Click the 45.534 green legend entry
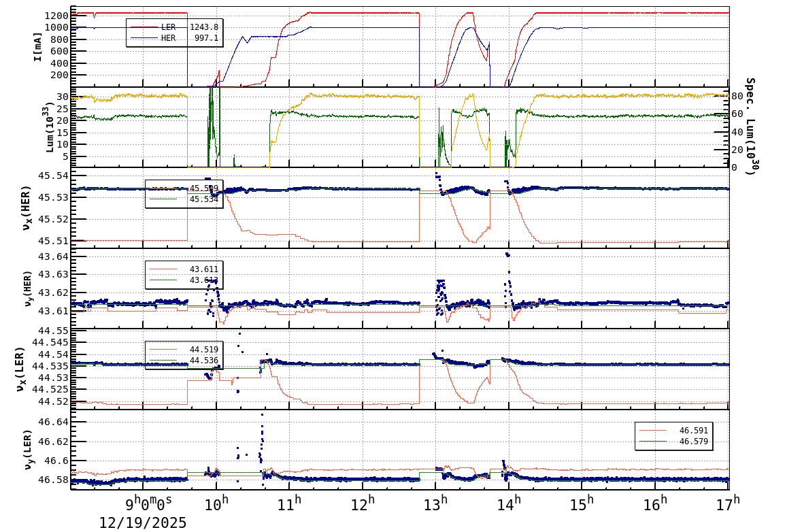The width and height of the screenshot is (785, 532). click(184, 199)
